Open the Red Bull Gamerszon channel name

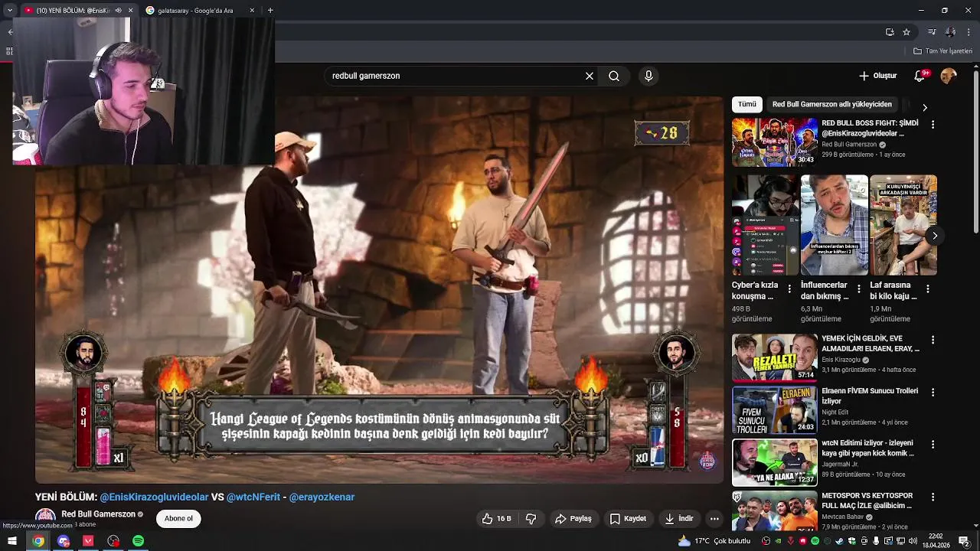[98, 514]
